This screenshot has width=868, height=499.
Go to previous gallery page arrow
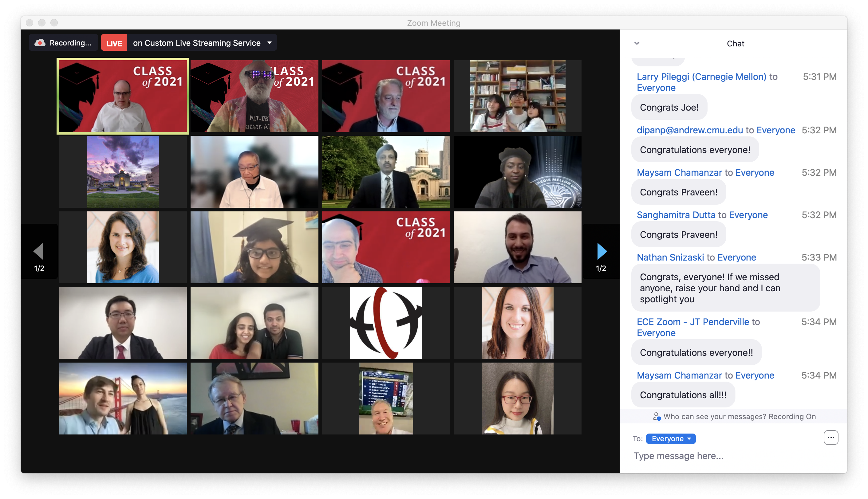tap(38, 251)
